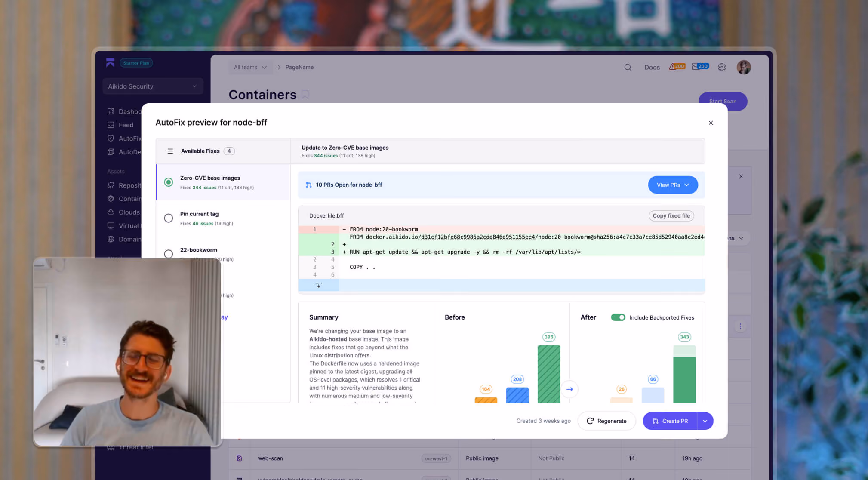
Task: Open the Docs link
Action: click(x=652, y=67)
